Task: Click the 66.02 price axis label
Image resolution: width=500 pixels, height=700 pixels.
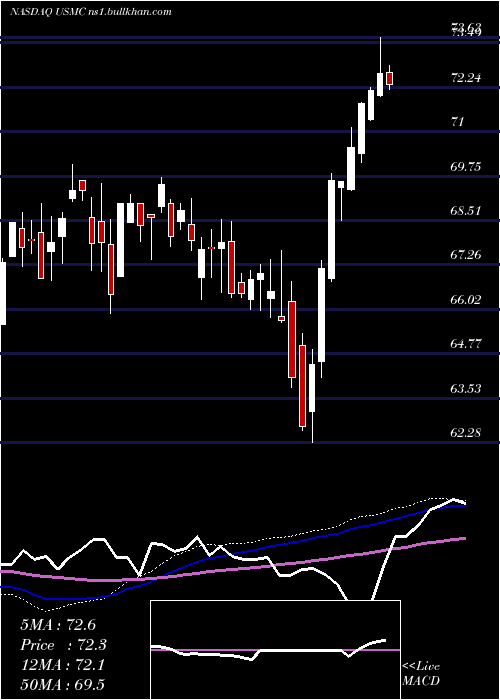Action: tap(466, 299)
